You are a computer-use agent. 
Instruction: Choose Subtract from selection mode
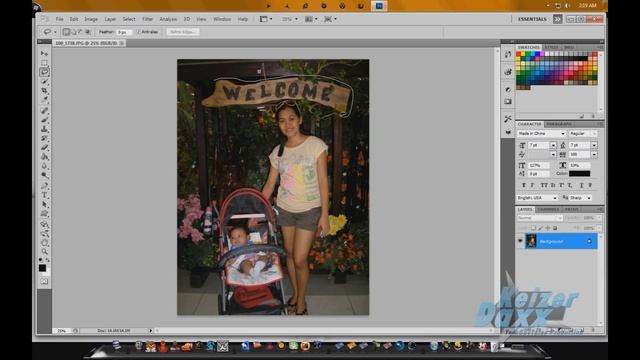(80, 32)
